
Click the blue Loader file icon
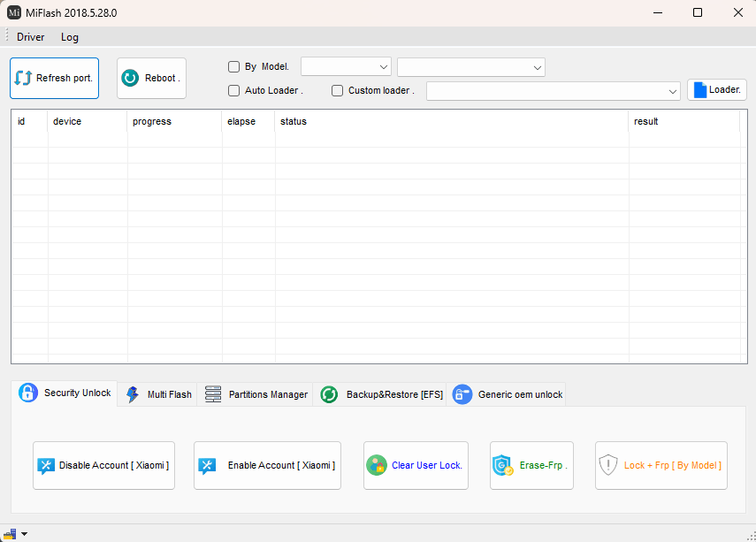pos(699,90)
